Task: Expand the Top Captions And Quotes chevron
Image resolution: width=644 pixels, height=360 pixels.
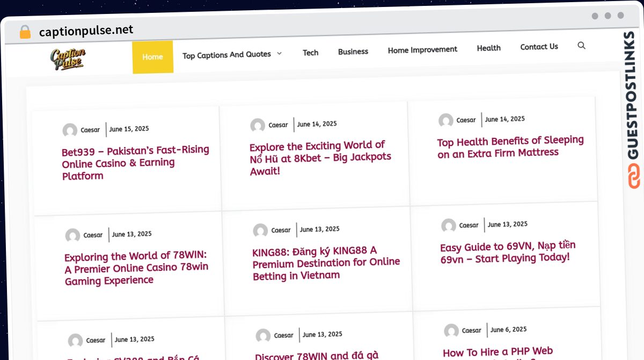Action: tap(279, 53)
